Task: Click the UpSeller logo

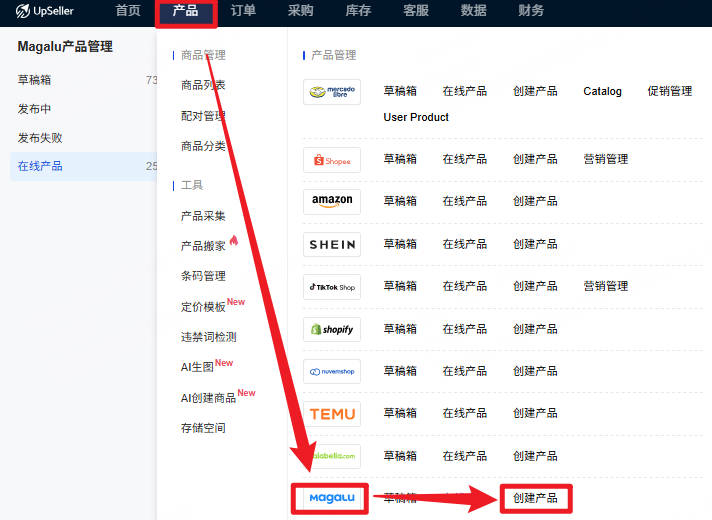Action: 44,11
